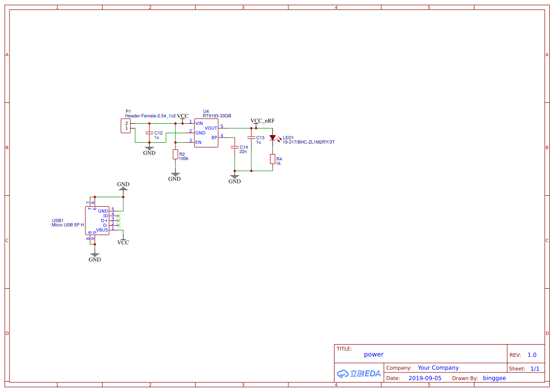This screenshot has width=555, height=392.
Task: Select the C12 capacitor symbol
Action: point(149,133)
